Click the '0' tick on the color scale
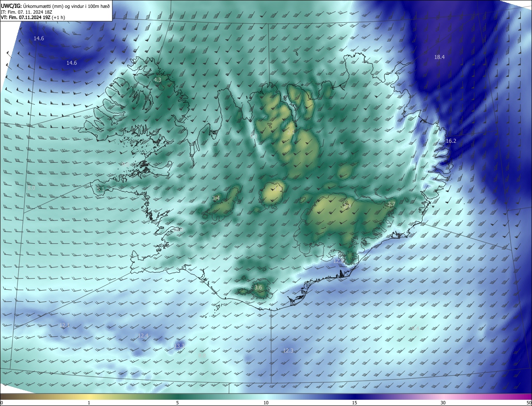 tap(1, 403)
